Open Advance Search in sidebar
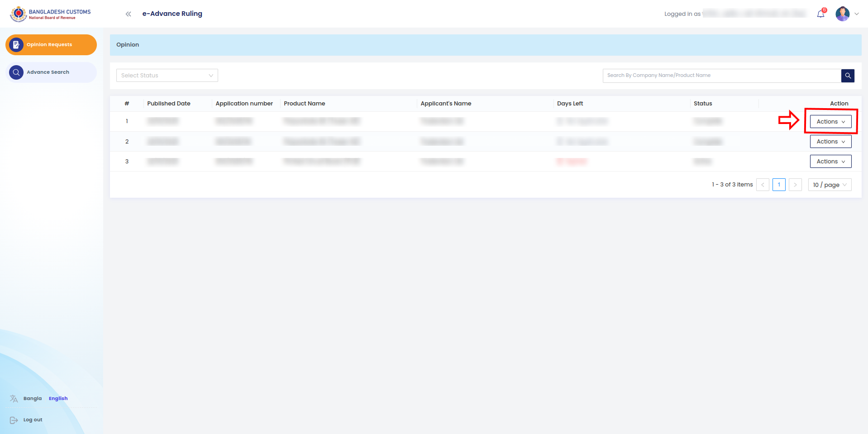Screen dimensions: 868x434 click(51, 72)
